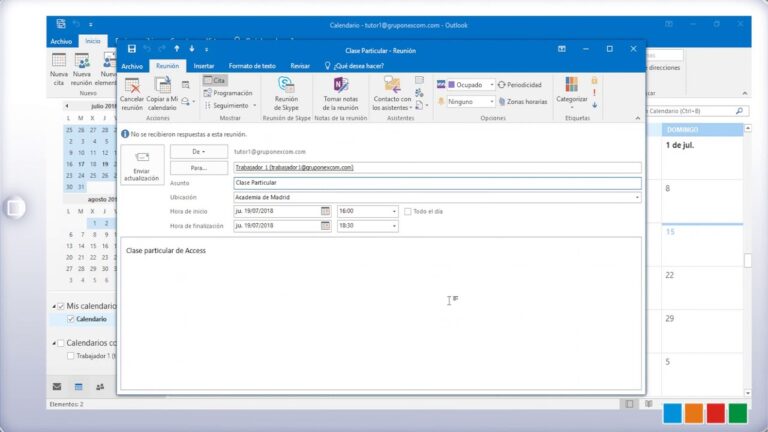Click the Categorizar color grid icon
Viewport: 768px width, 432px height.
(572, 85)
